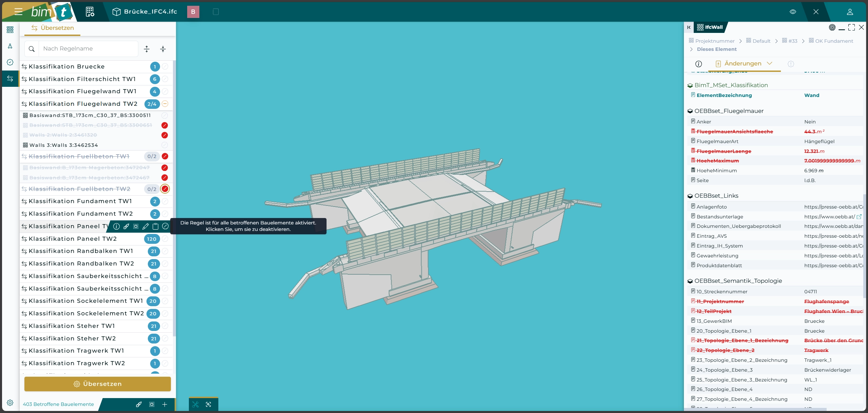The width and height of the screenshot is (868, 413).
Task: Click the plus icon in the bottom bar
Action: click(165, 404)
